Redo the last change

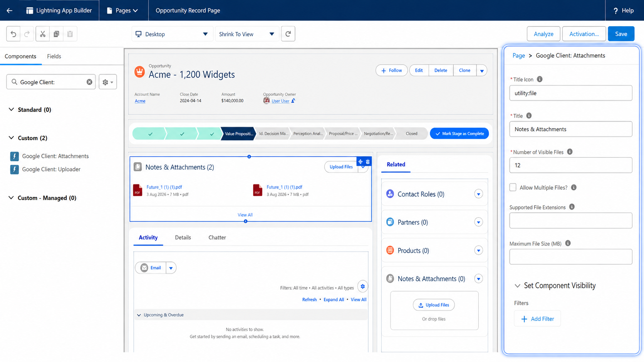(27, 34)
